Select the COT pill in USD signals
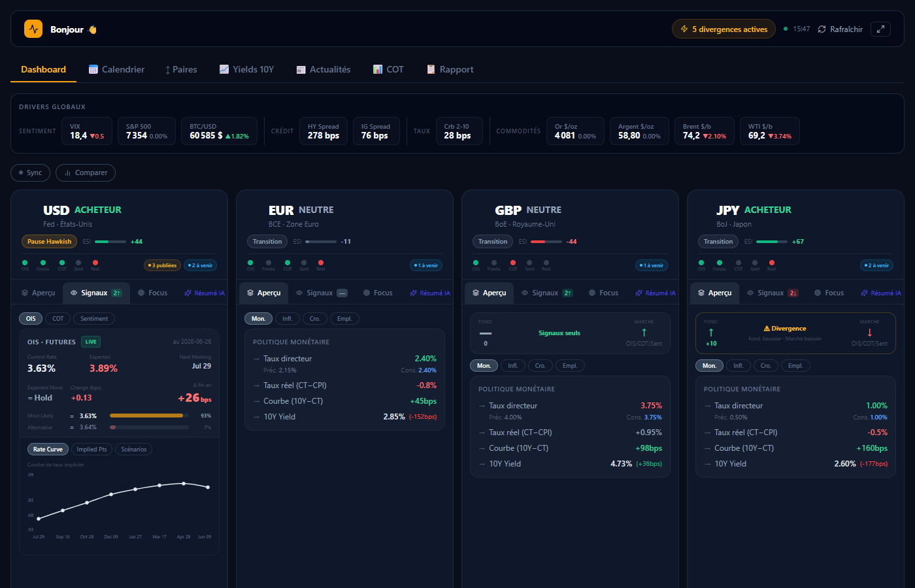This screenshot has width=915, height=588. pos(58,319)
